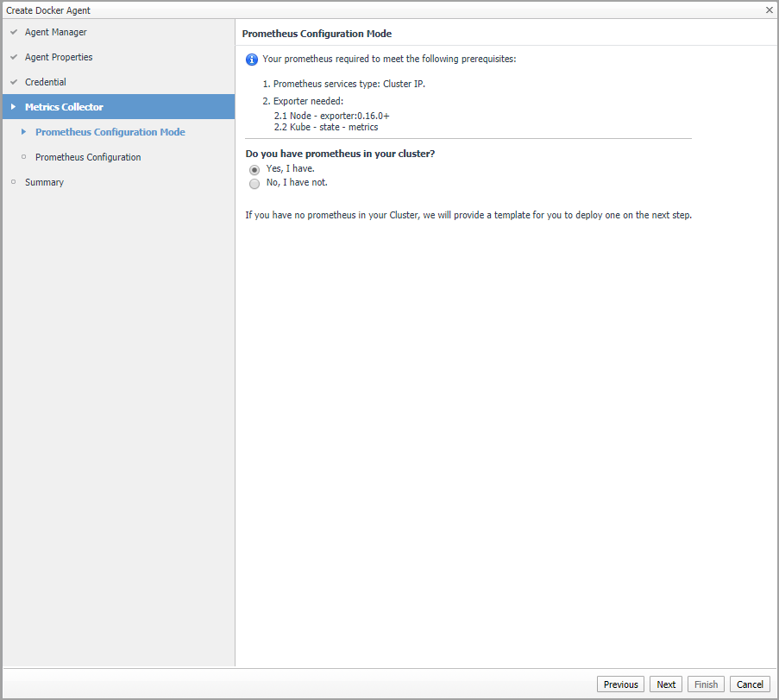Click the checkmark icon beside Agent Manager
The height and width of the screenshot is (700, 779).
pyautogui.click(x=14, y=32)
